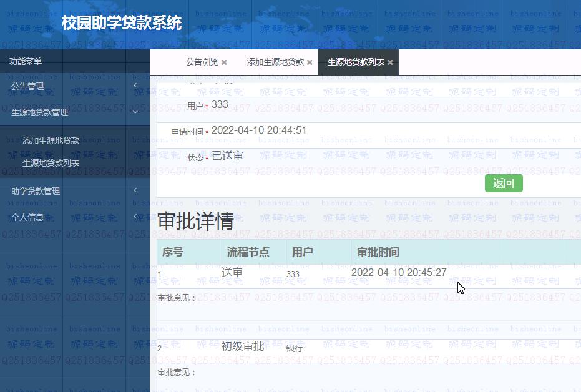Click the user value 333 in form
The height and width of the screenshot is (392, 581).
pyautogui.click(x=220, y=104)
